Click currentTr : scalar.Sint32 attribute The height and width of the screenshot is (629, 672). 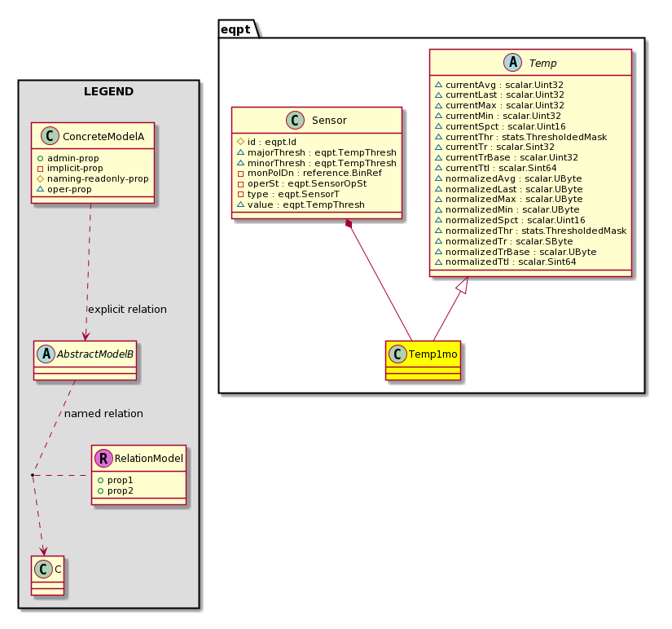coord(500,147)
